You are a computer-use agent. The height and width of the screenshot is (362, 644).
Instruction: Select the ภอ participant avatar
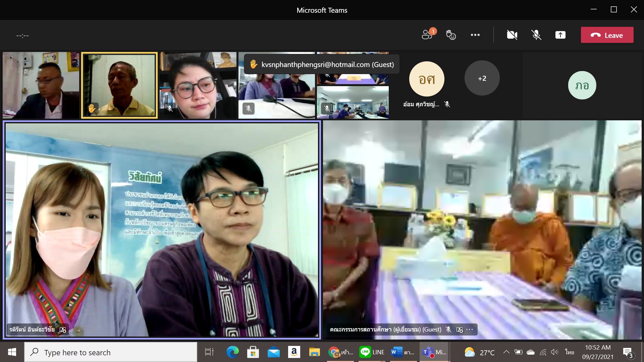pos(582,85)
